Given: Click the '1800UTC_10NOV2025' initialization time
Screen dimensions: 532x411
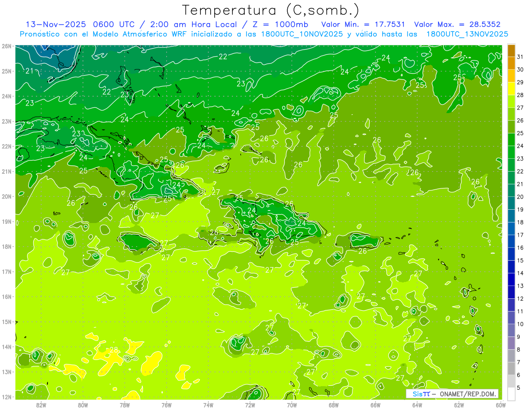Looking at the screenshot, I should pos(301,34).
